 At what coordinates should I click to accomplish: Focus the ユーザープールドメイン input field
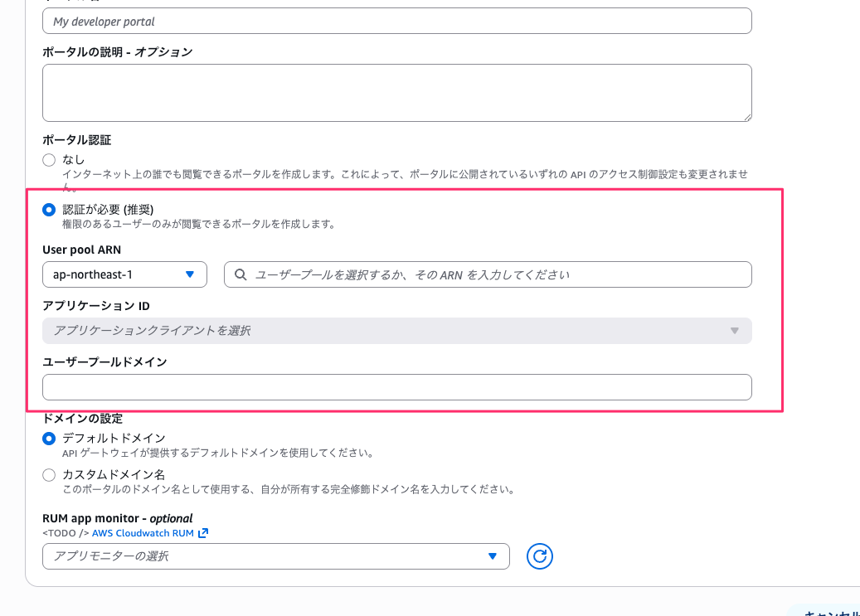tap(396, 387)
